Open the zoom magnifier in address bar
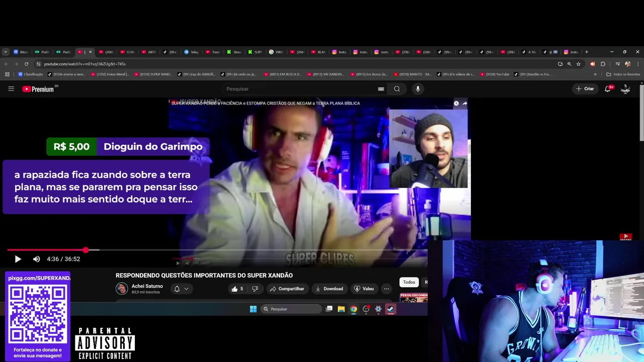This screenshot has width=644, height=362. coord(570,64)
